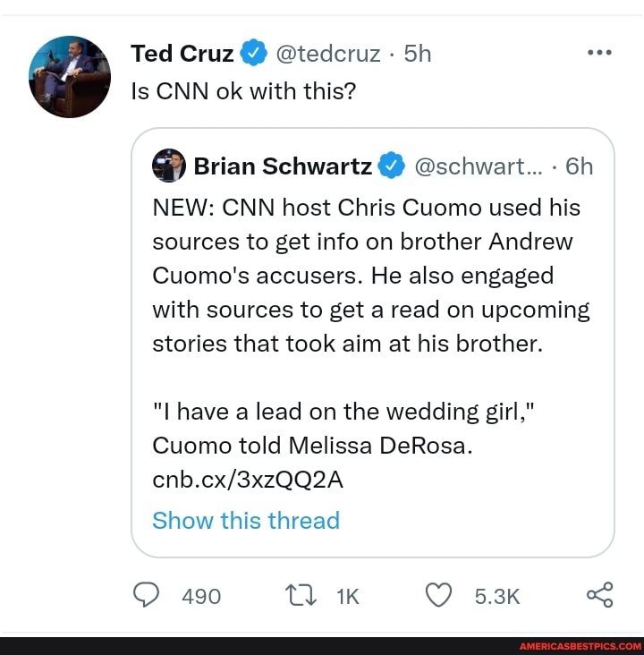Image resolution: width=644 pixels, height=655 pixels.
Task: Click Ted Cruz's blue verified badge
Action: [255, 54]
